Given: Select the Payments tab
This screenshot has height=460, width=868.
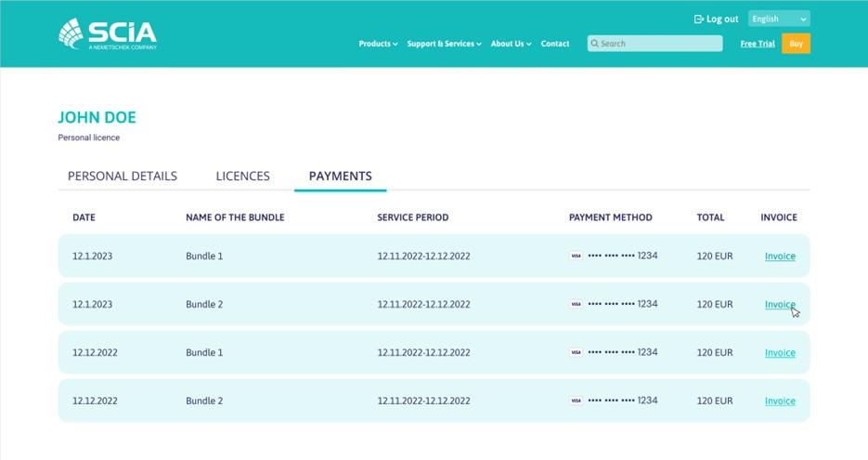Looking at the screenshot, I should pos(340,176).
